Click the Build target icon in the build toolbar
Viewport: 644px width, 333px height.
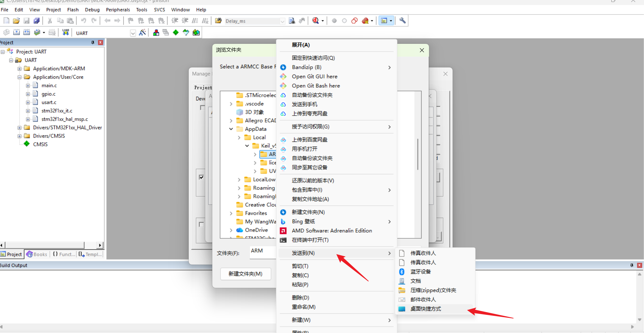17,33
